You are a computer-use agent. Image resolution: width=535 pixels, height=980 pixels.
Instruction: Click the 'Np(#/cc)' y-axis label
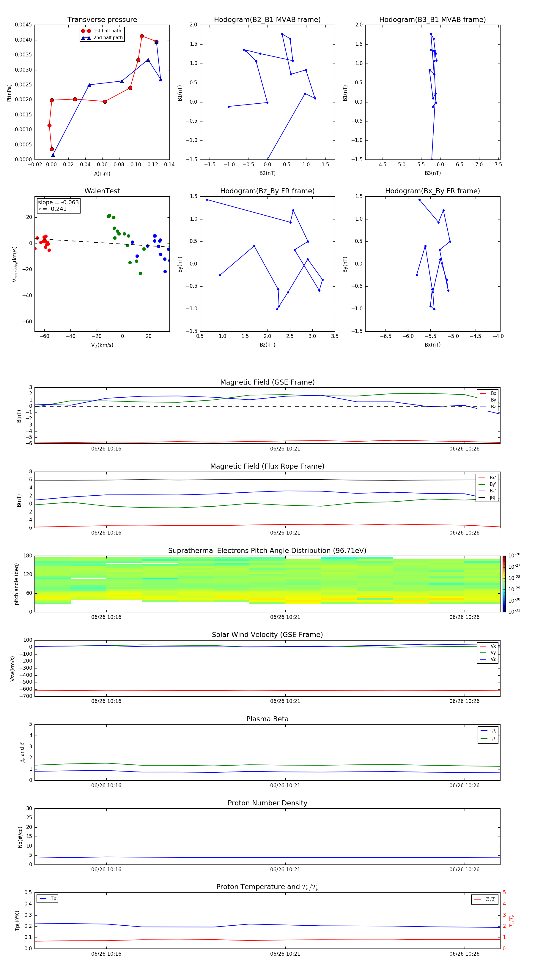coord(20,837)
